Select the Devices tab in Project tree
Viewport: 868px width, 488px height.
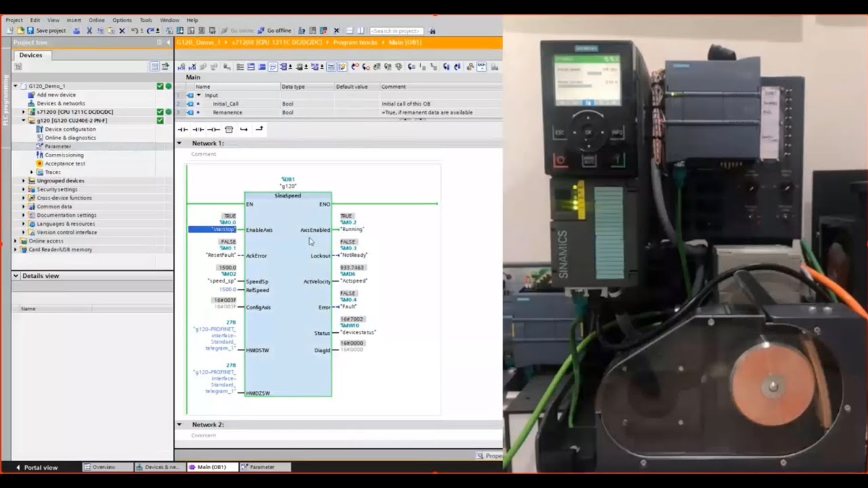(x=31, y=55)
